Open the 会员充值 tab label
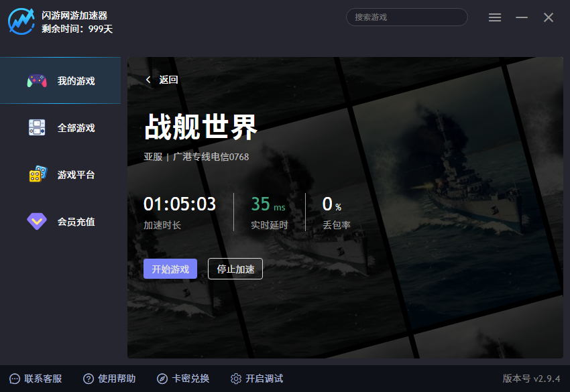The width and height of the screenshot is (570, 392). (x=76, y=222)
